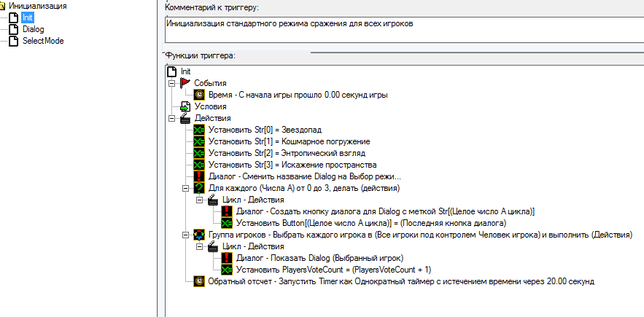644x317 pixels.
Task: Click the SelectMode trigger page icon
Action: pos(14,41)
